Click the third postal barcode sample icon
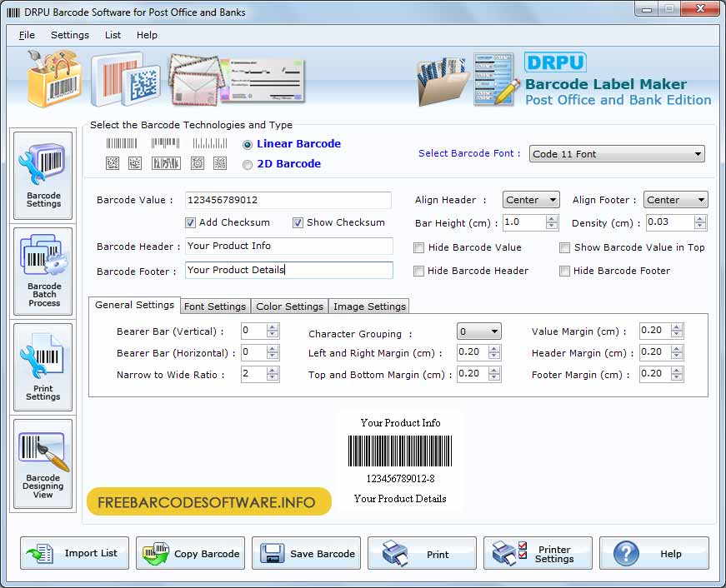Image resolution: width=726 pixels, height=588 pixels. (210, 143)
